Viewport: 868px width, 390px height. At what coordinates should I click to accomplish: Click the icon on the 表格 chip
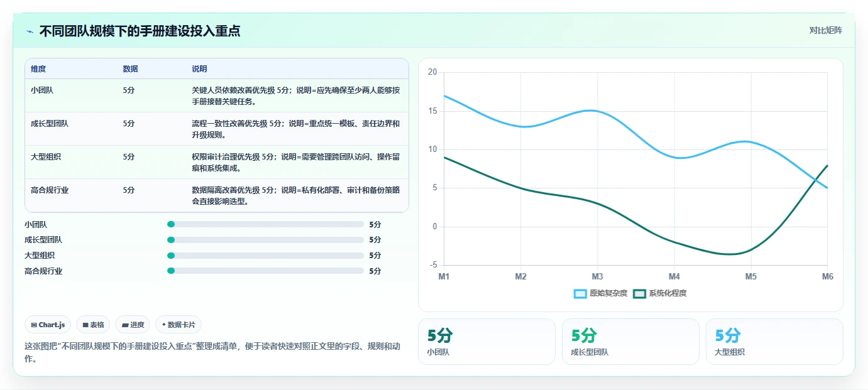click(85, 325)
